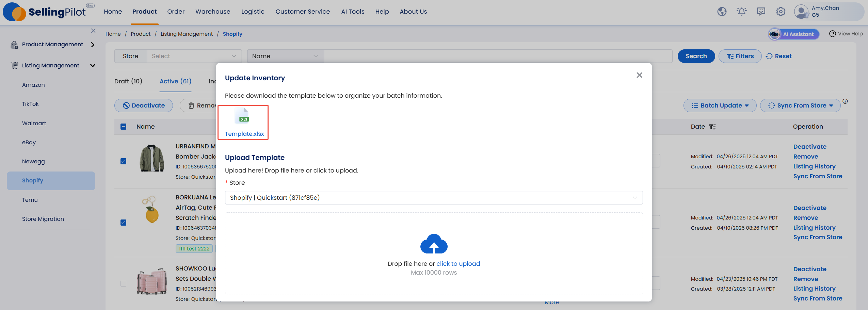Click the Listing Management breadcrumb link
The image size is (868, 310).
[187, 34]
